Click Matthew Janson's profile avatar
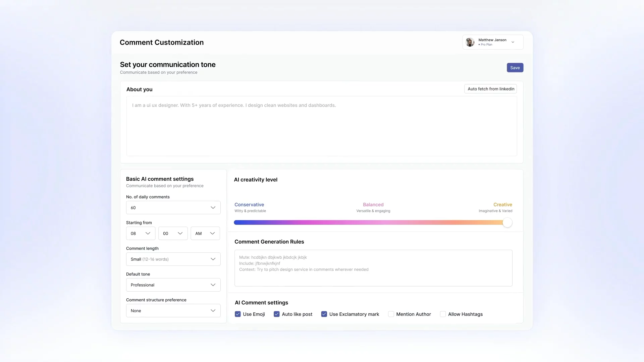 (470, 42)
